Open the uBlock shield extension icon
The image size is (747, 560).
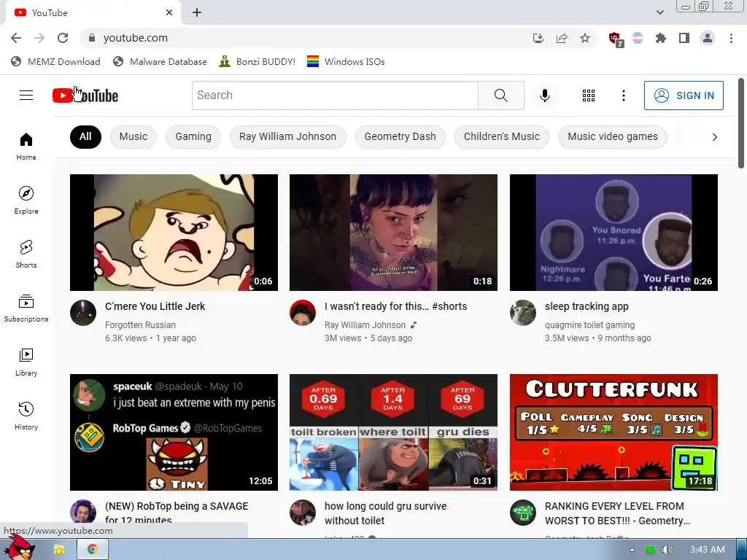[x=616, y=39]
